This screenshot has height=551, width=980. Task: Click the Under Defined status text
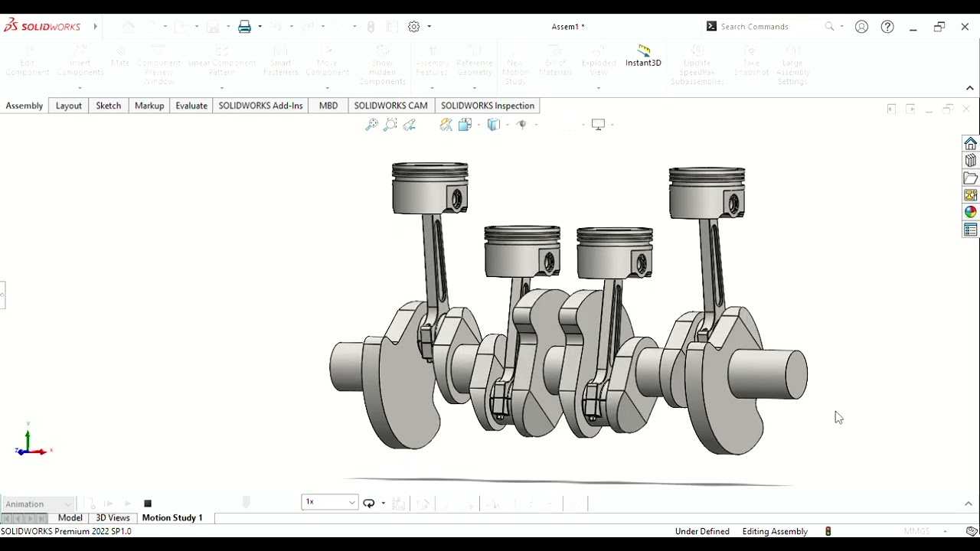(702, 531)
